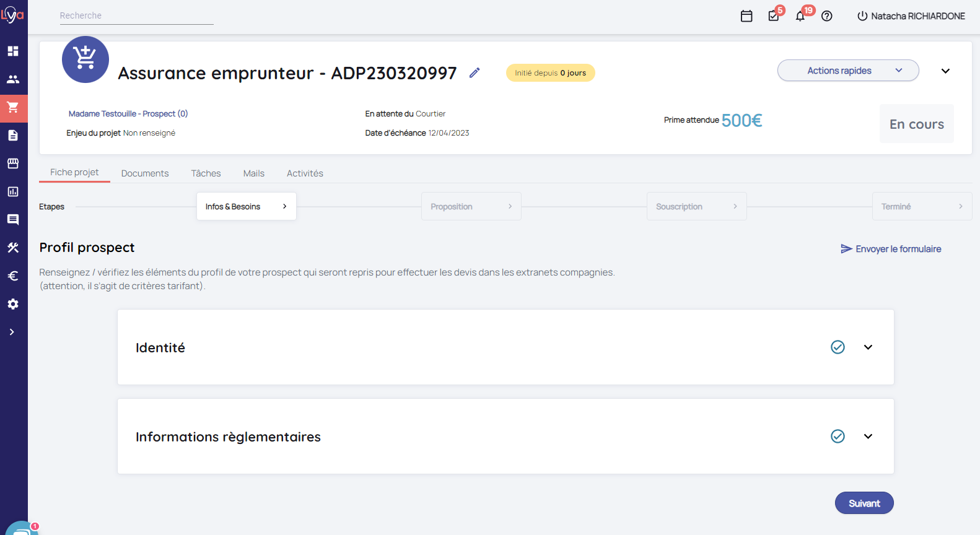Expand the Identité section
Image resolution: width=980 pixels, height=535 pixels.
(x=868, y=347)
